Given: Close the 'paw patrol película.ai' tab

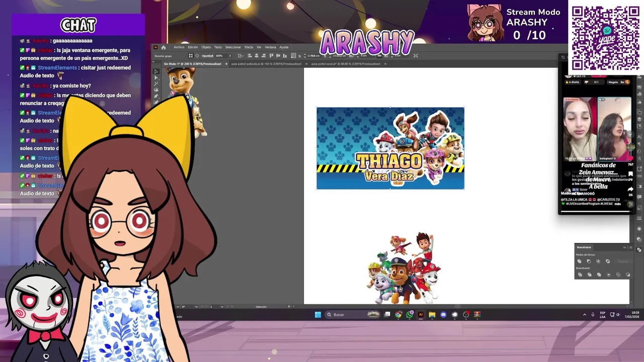Looking at the screenshot, I should point(306,64).
